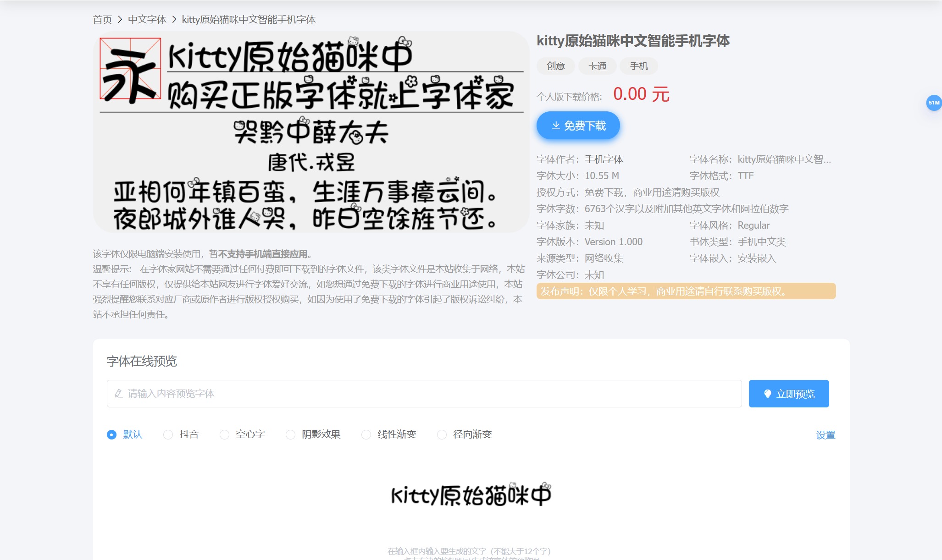The width and height of the screenshot is (942, 560).
Task: Select the 线性渐变 radio option
Action: pyautogui.click(x=366, y=434)
